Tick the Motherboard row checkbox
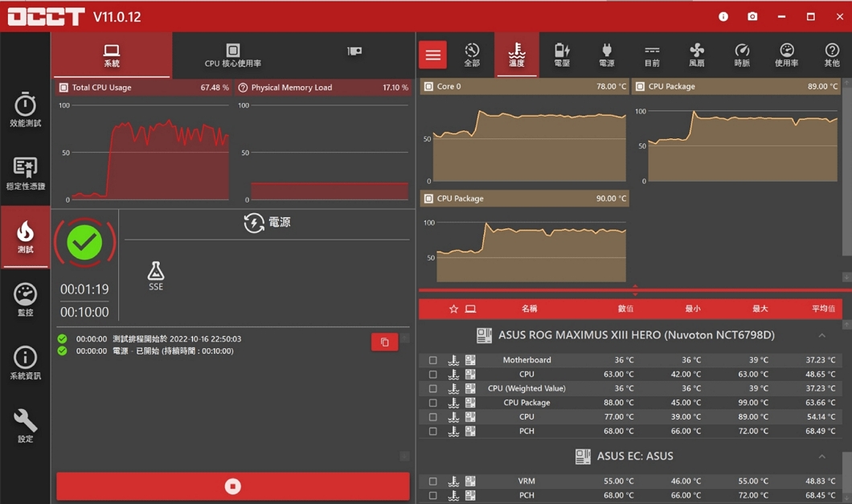This screenshot has height=504, width=852. pos(433,360)
